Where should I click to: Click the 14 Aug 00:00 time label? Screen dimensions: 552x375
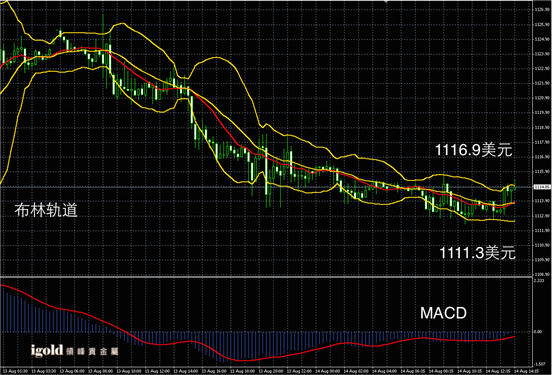[327, 371]
